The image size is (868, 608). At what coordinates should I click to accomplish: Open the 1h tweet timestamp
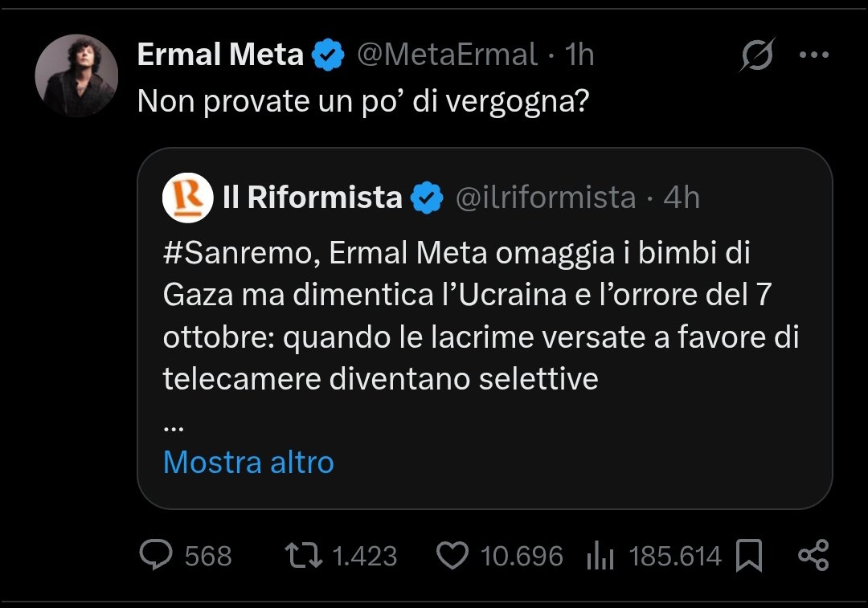[x=579, y=55]
